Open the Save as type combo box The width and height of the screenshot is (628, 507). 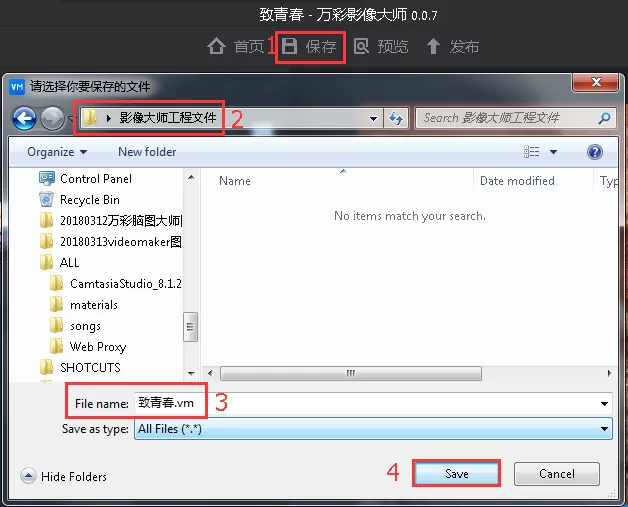click(x=373, y=429)
